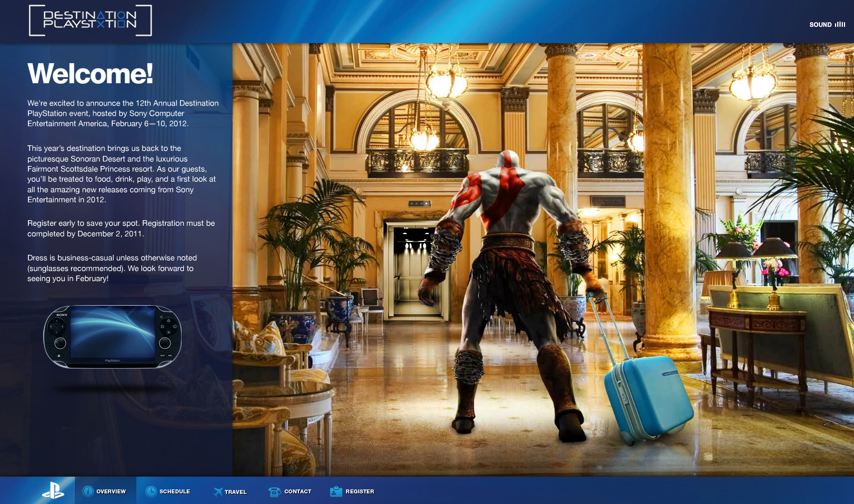Click the Contact telephone icon
Image resolution: width=854 pixels, height=504 pixels.
coord(274,492)
